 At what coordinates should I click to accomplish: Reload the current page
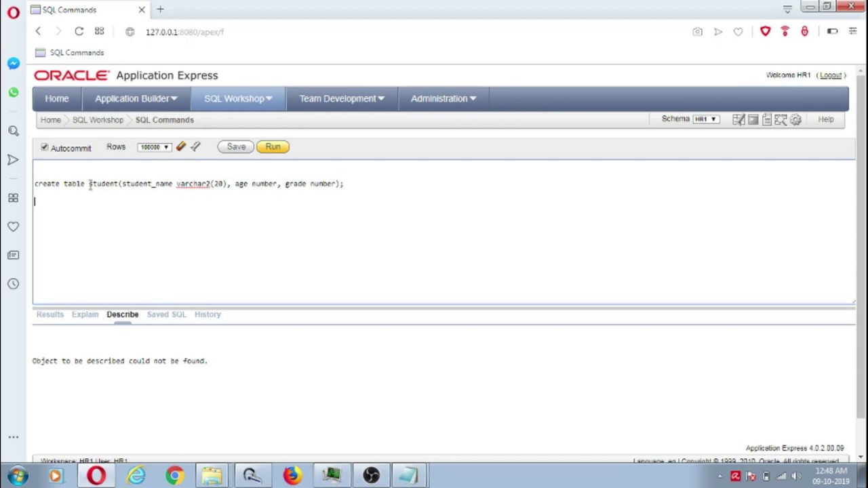coord(79,31)
